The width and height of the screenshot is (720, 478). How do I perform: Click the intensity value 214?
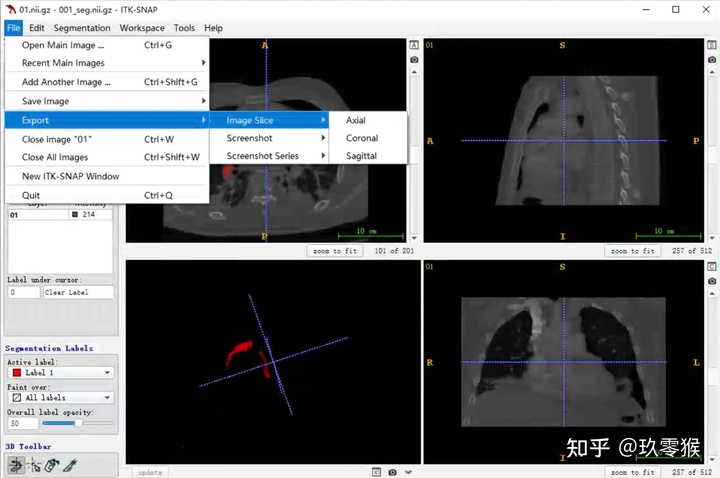click(89, 215)
